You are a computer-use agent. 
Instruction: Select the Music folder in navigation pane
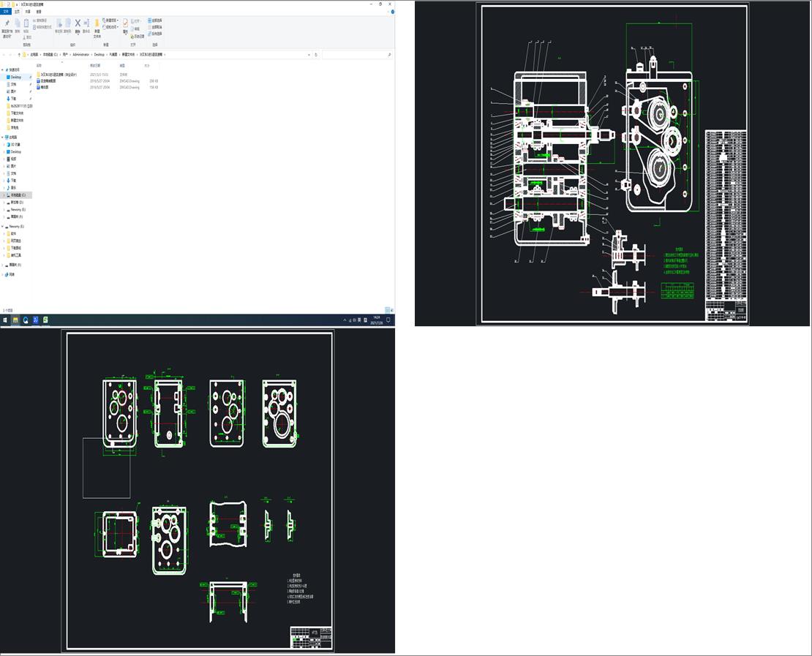[x=13, y=188]
